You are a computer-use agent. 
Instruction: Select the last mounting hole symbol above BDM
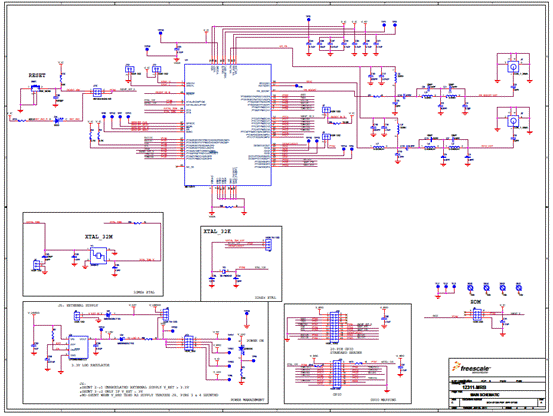coord(519,288)
